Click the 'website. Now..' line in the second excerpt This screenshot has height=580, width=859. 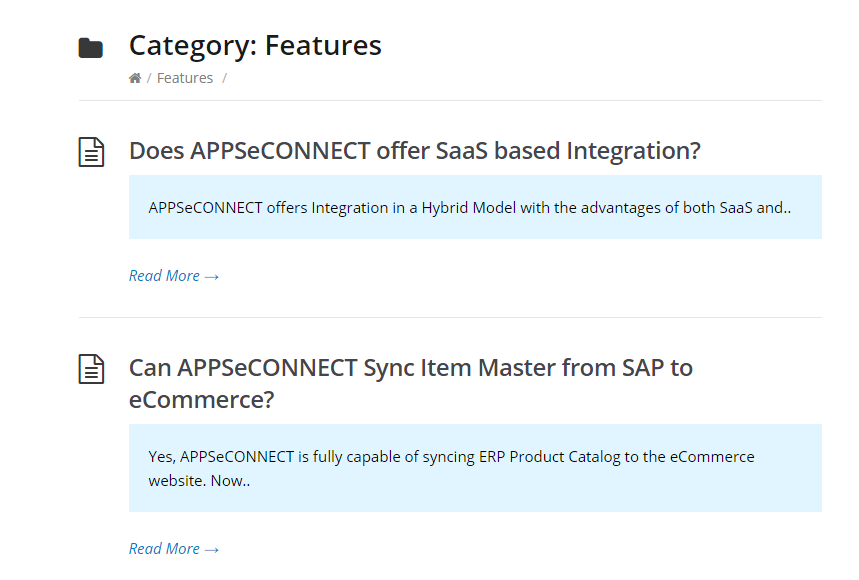[x=199, y=481]
